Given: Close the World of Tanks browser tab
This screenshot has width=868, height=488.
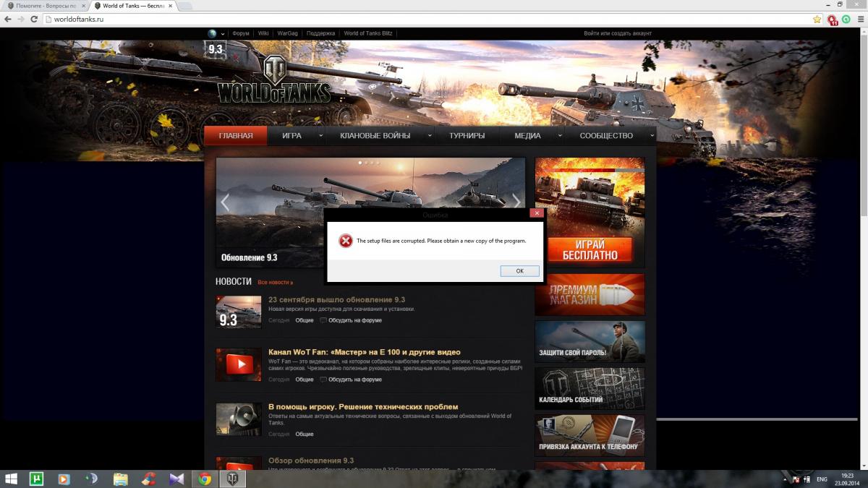Looking at the screenshot, I should [170, 6].
